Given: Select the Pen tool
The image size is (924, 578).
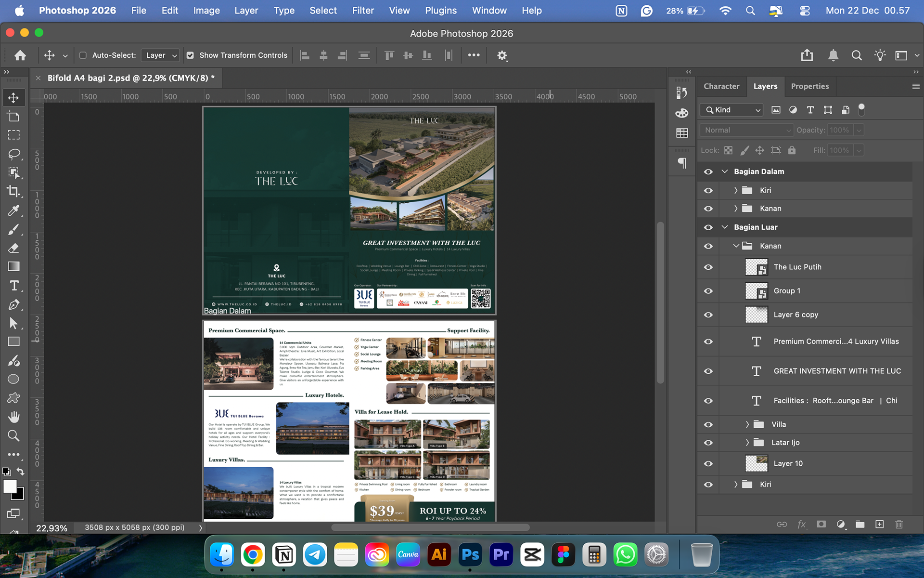Looking at the screenshot, I should pos(13,304).
